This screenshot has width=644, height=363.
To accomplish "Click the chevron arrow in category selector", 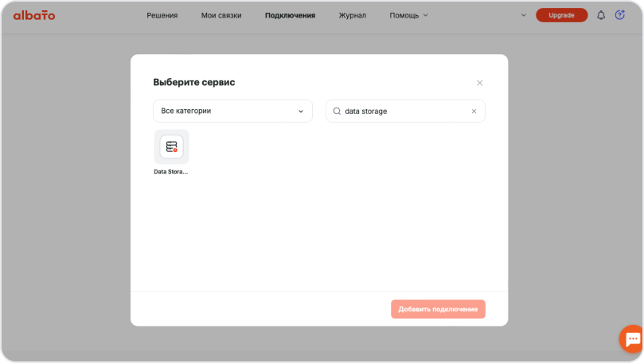I will [301, 111].
